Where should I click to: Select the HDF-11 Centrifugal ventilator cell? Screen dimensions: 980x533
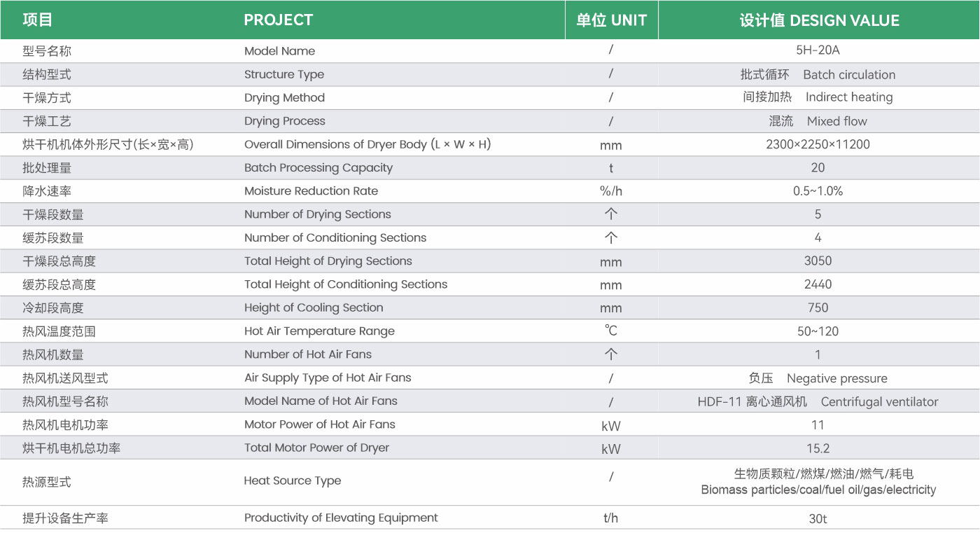[818, 402]
